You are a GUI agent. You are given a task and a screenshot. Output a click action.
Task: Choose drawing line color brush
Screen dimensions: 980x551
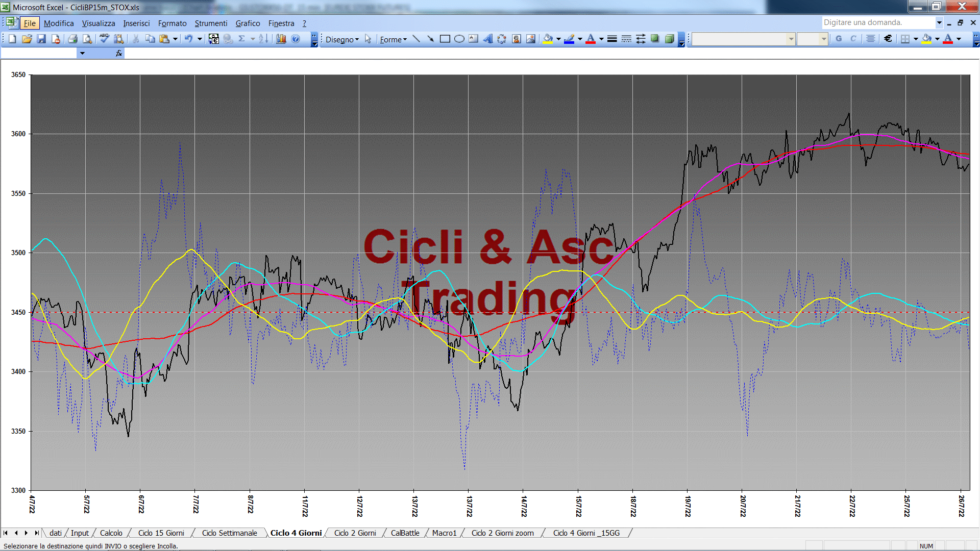tap(569, 39)
